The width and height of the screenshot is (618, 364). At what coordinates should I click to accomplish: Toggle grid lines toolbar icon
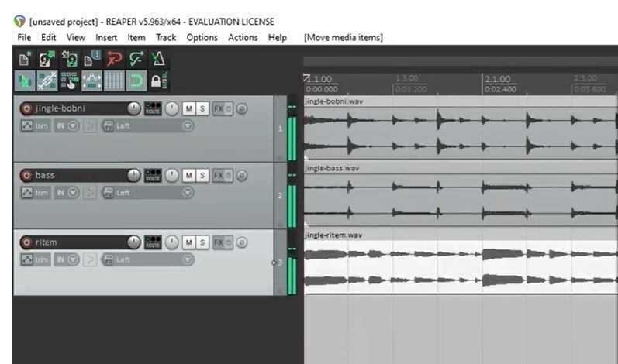(114, 81)
